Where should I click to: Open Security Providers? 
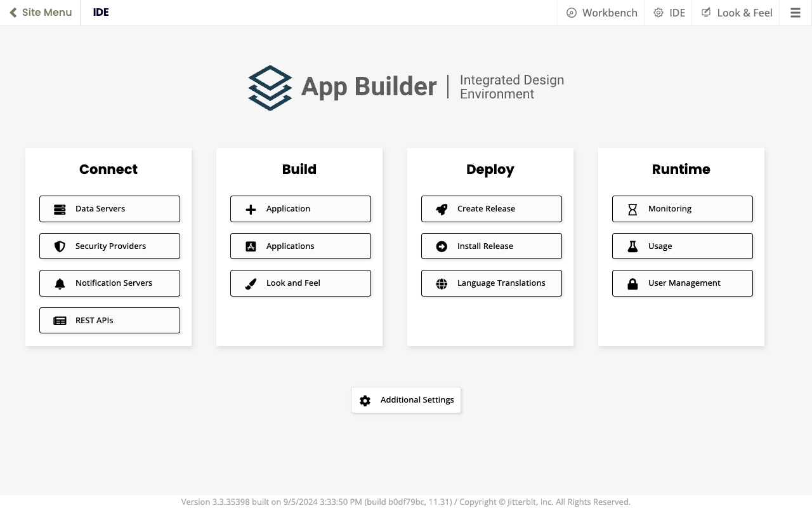[110, 246]
